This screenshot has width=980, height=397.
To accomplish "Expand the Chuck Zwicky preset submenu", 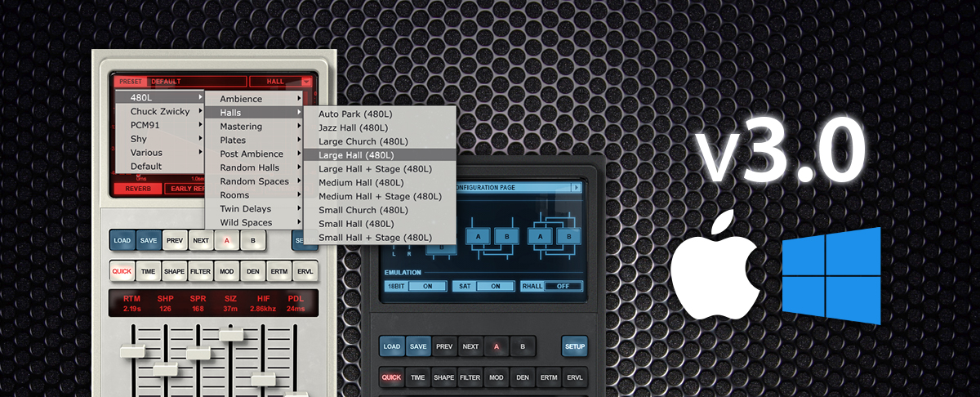I will 158,111.
